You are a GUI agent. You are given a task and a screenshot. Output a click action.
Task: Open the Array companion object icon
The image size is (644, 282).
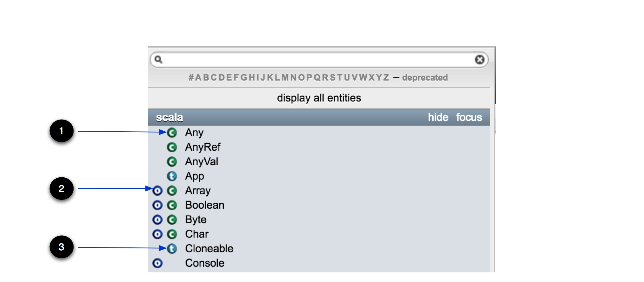[158, 191]
